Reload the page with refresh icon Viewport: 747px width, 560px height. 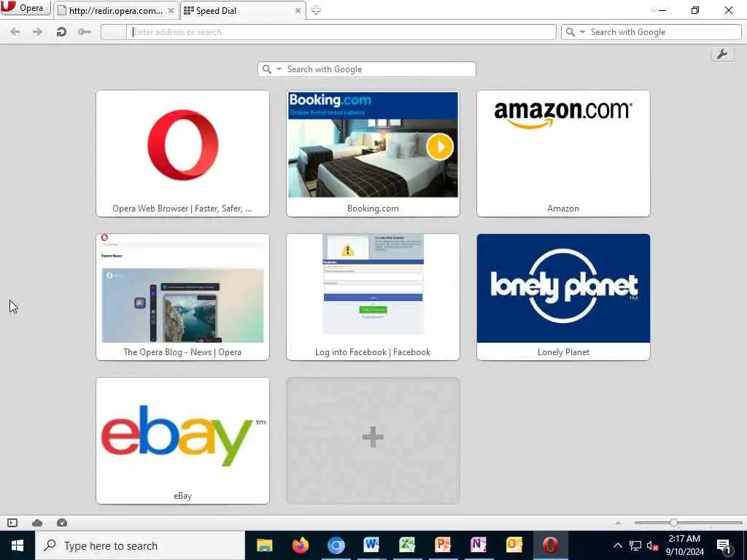point(61,32)
